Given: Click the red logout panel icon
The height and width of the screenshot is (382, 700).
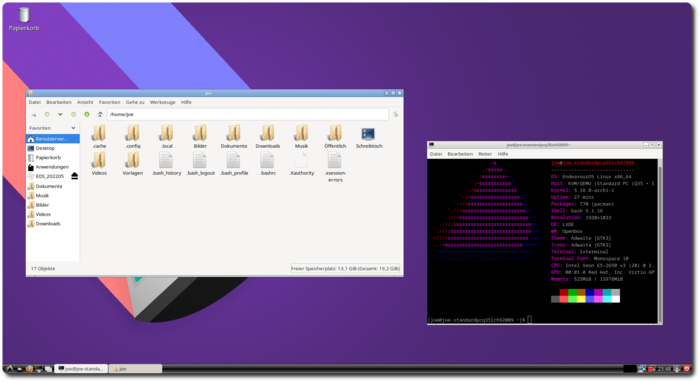Looking at the screenshot, I should 687,369.
